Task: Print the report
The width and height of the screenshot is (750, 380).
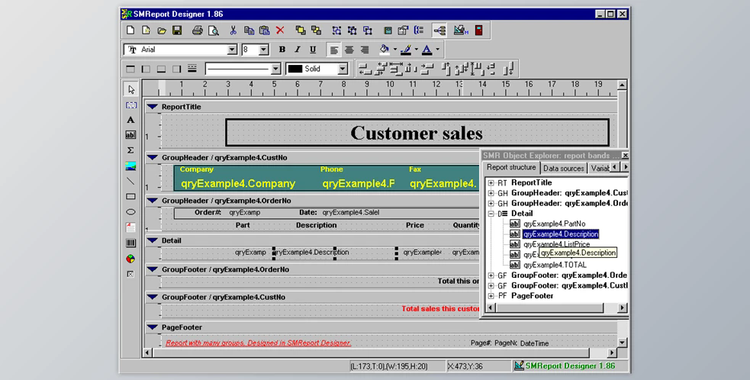Action: [197, 31]
